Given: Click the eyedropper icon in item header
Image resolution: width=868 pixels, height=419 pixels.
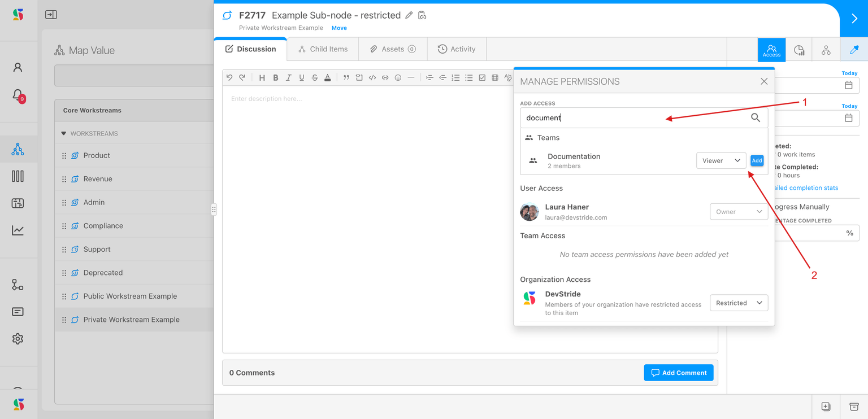Looking at the screenshot, I should click(x=854, y=50).
